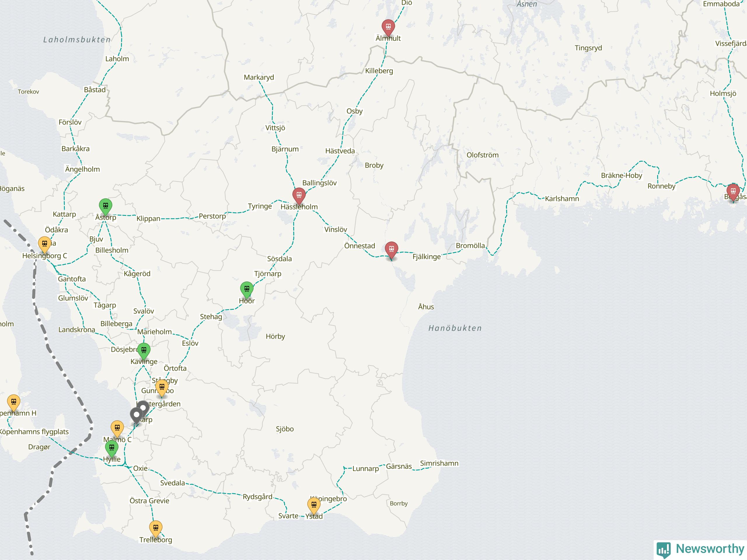Select the Killeberg label
This screenshot has width=747, height=560.
point(379,71)
